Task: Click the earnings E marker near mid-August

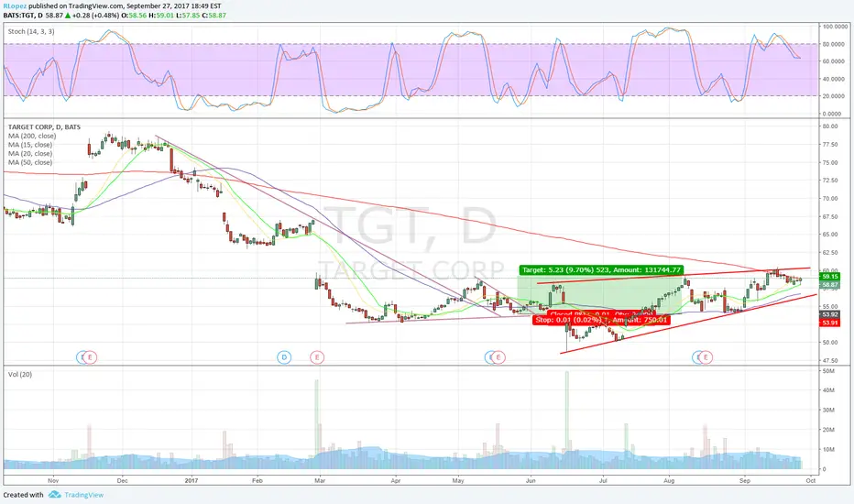Action: [706, 357]
